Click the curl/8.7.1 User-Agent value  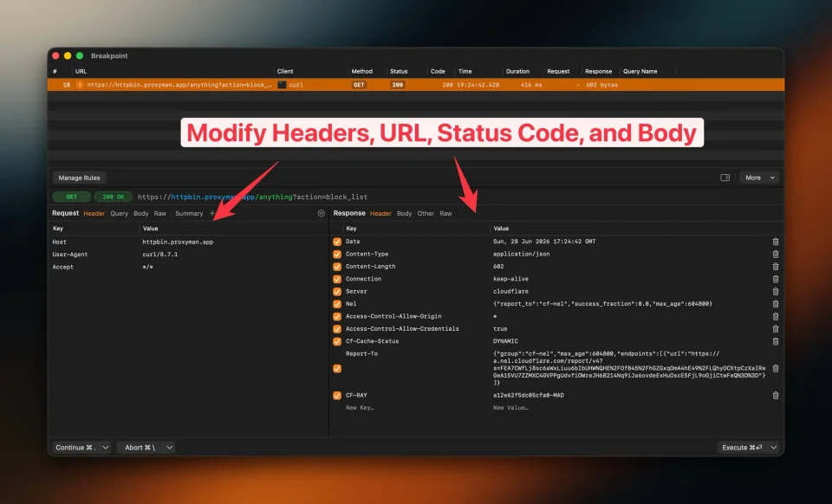click(159, 255)
